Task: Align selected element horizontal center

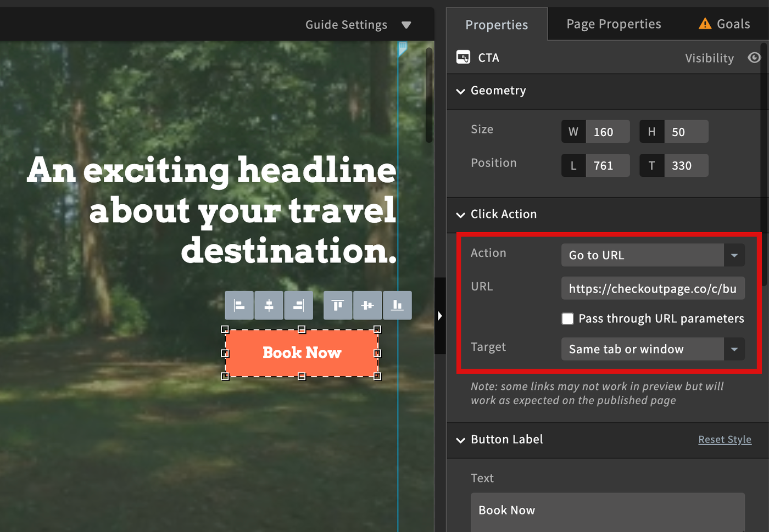Action: pos(269,305)
